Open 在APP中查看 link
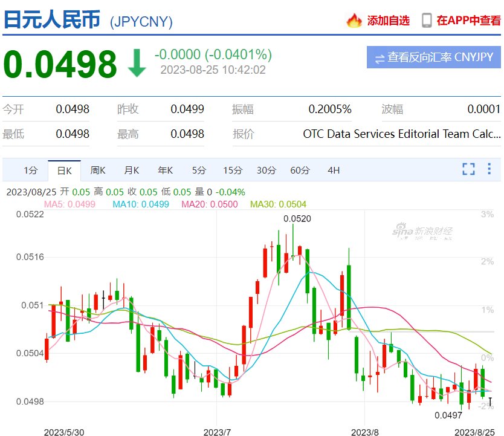This screenshot has height=436, width=504. pyautogui.click(x=468, y=21)
